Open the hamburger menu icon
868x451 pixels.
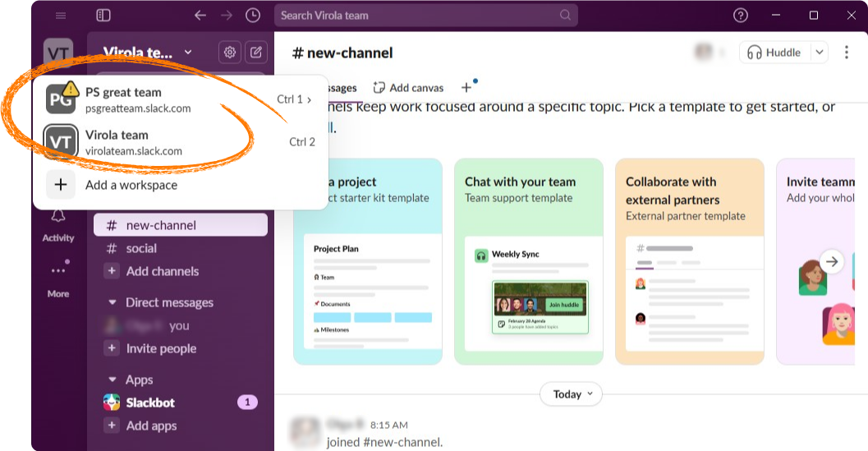pyautogui.click(x=60, y=16)
